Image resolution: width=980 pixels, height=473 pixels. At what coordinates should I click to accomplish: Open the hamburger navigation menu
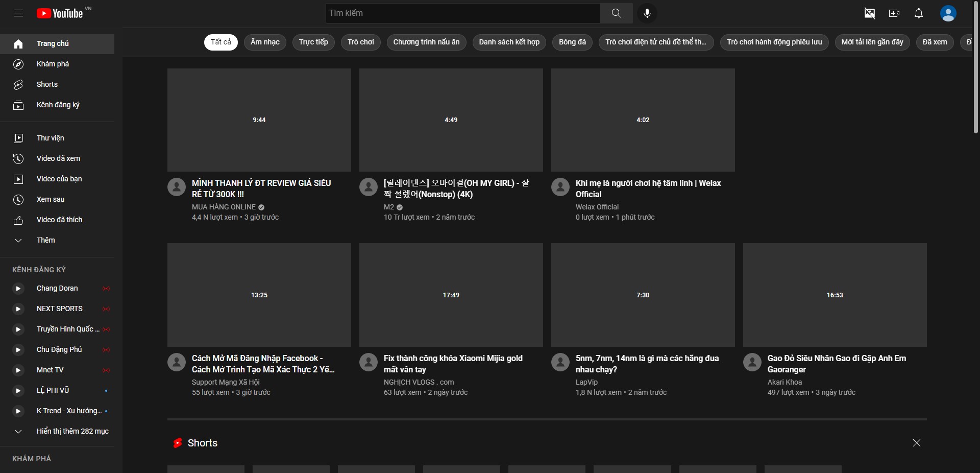pyautogui.click(x=18, y=13)
